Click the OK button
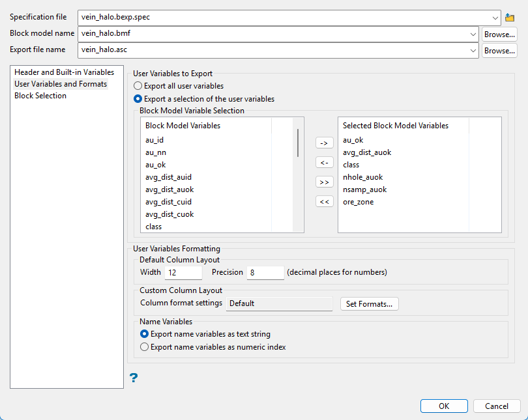This screenshot has height=420, width=528. pyautogui.click(x=444, y=406)
